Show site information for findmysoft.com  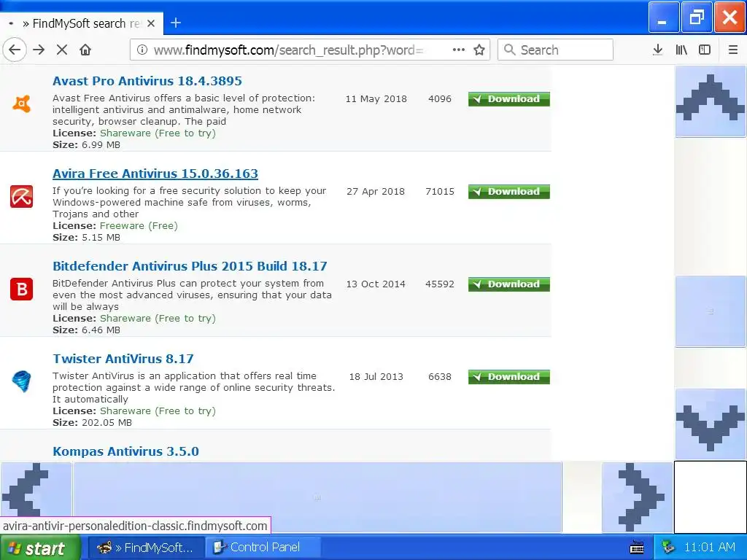coord(142,50)
